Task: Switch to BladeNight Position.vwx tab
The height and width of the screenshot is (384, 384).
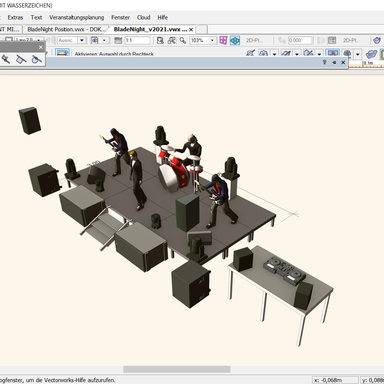Action: tap(65, 29)
